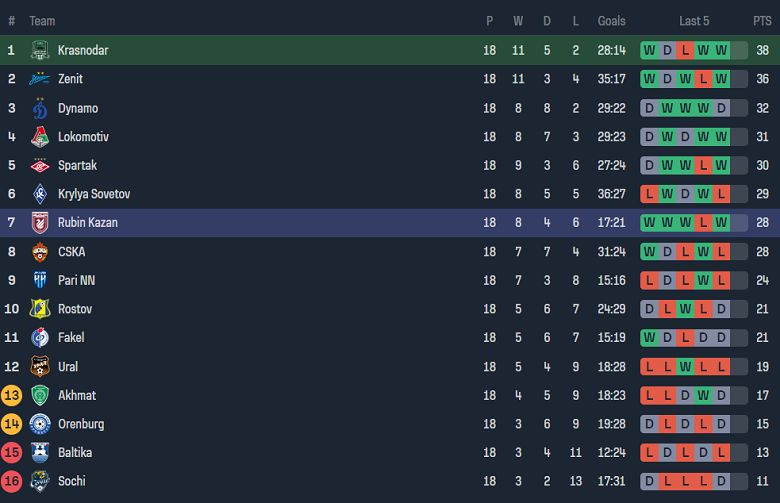Sort the table by PTS column

click(762, 21)
